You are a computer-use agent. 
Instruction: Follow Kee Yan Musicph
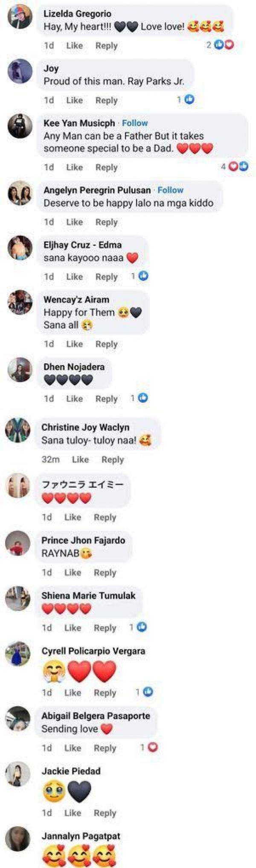(x=135, y=123)
